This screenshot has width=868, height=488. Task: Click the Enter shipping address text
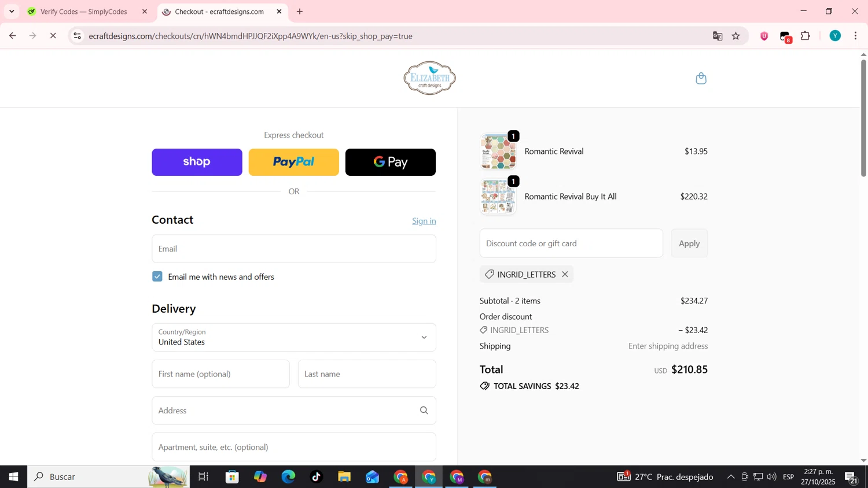[x=668, y=346]
